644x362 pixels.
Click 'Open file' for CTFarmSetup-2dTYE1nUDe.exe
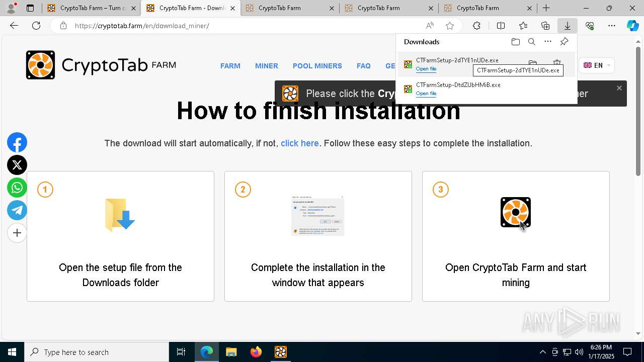[426, 69]
